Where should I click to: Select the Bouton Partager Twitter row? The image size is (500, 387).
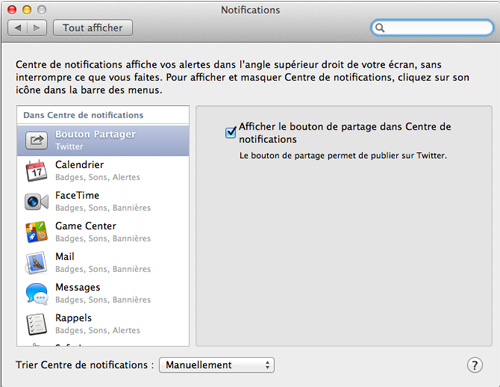[x=103, y=140]
